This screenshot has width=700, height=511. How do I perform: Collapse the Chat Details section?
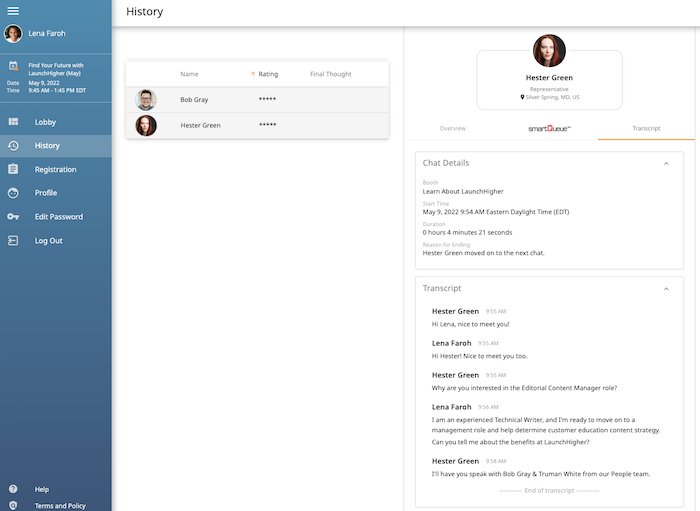[666, 163]
